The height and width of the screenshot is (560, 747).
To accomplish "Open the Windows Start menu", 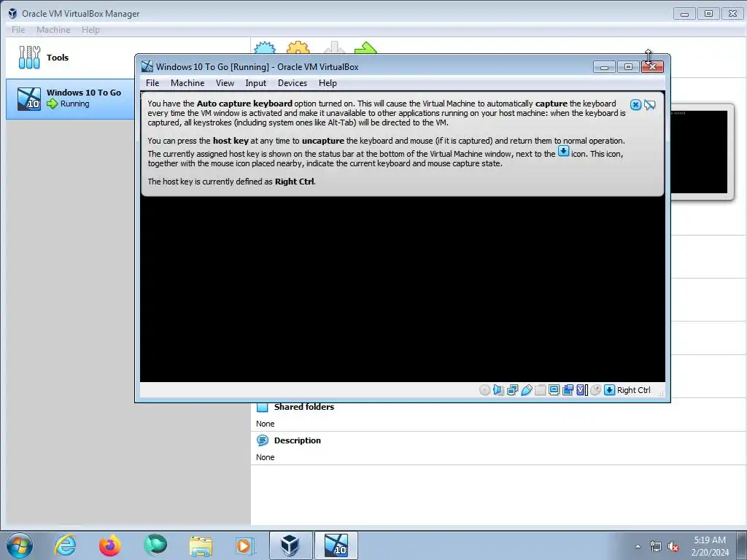I will coord(20,545).
